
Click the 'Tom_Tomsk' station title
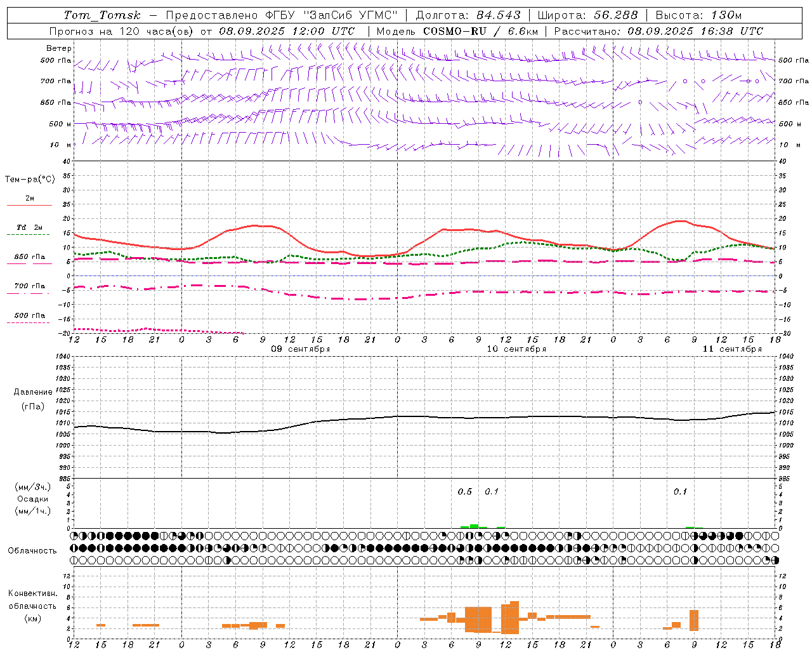pos(102,15)
